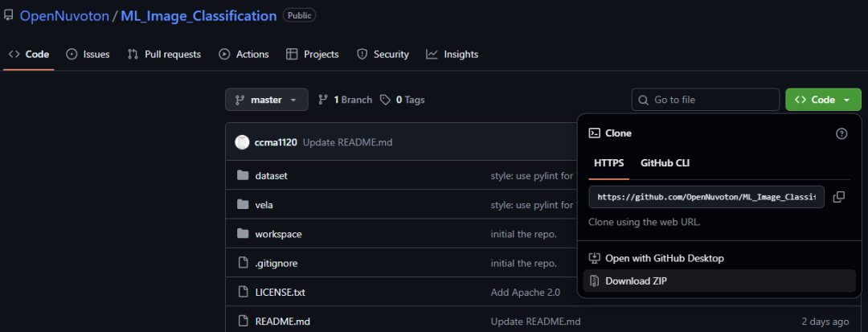The image size is (868, 332).
Task: Open the Issues tab
Action: [88, 54]
